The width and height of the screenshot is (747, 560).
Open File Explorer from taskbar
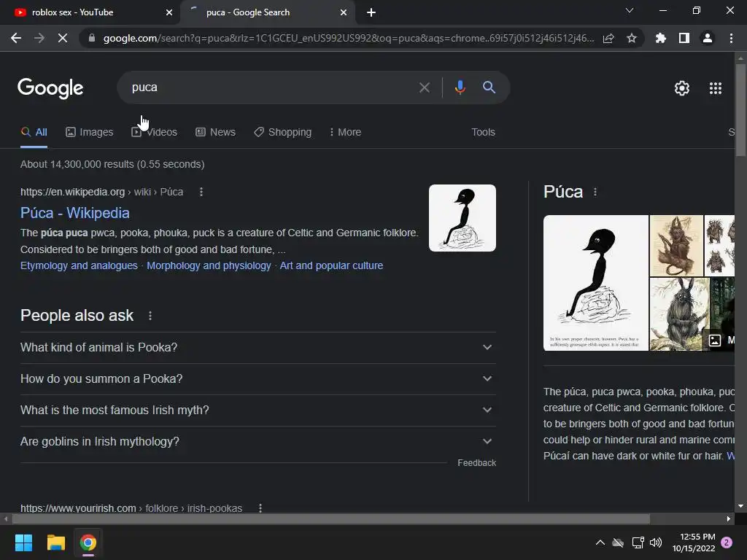pos(55,542)
